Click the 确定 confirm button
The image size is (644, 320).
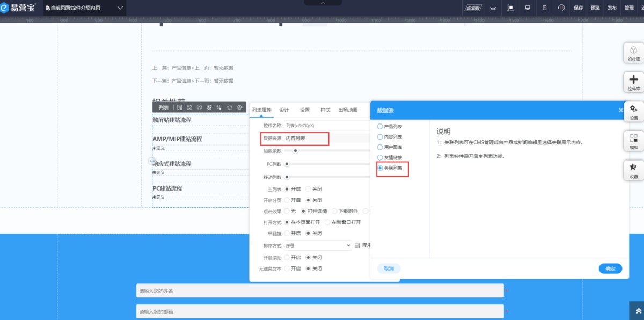610,268
